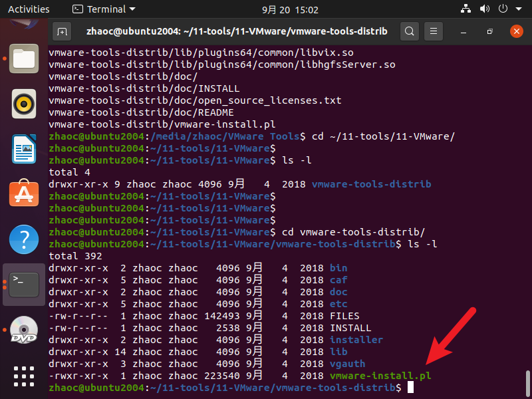Open the clock showing 9月 20 15:02
Screen dimensions: 532x399
click(290, 10)
